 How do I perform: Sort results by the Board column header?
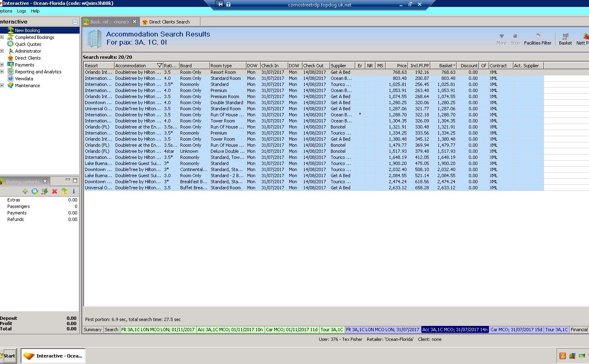coord(194,66)
